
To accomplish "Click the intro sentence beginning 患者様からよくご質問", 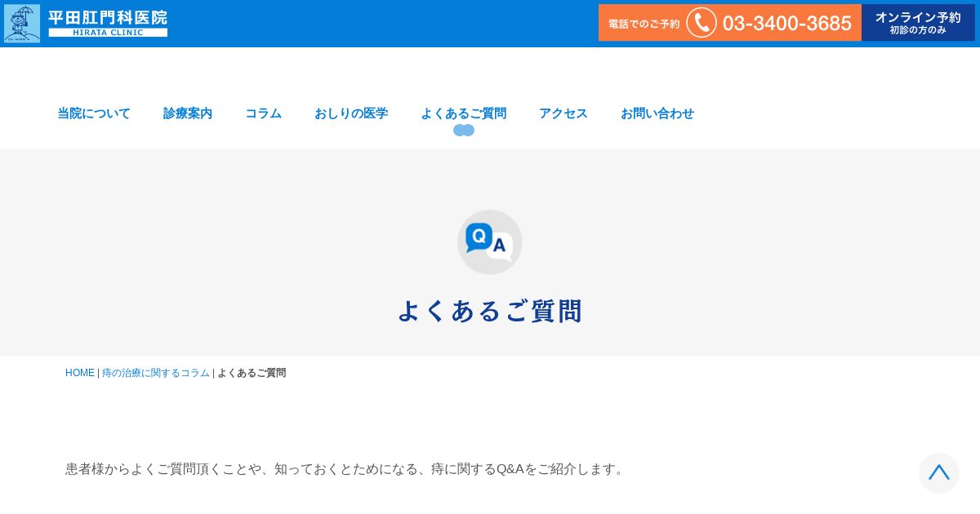I will tap(346, 469).
